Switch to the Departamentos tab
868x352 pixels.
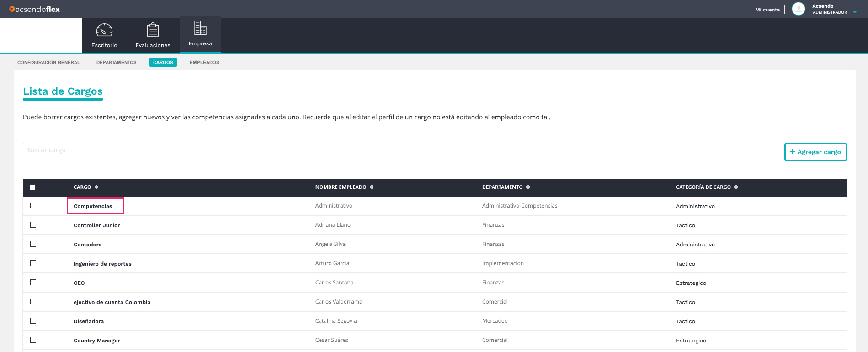coord(116,62)
